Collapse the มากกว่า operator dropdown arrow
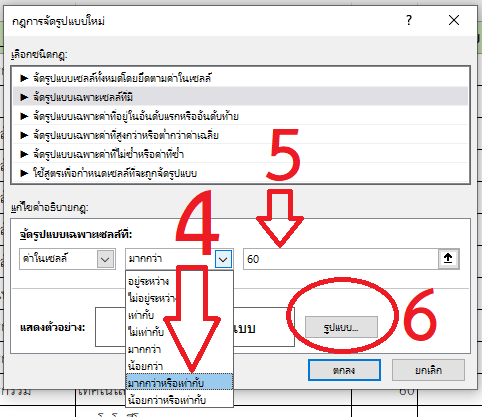The height and width of the screenshot is (417, 482). [x=223, y=259]
